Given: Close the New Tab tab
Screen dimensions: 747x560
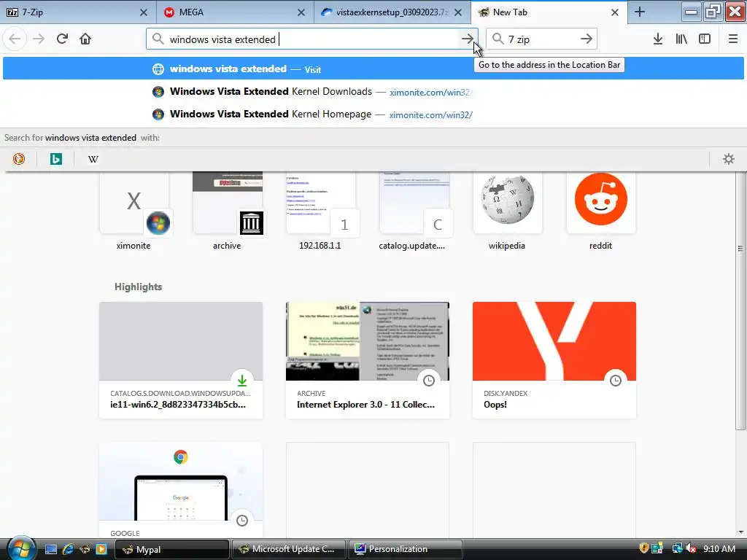Looking at the screenshot, I should [615, 12].
